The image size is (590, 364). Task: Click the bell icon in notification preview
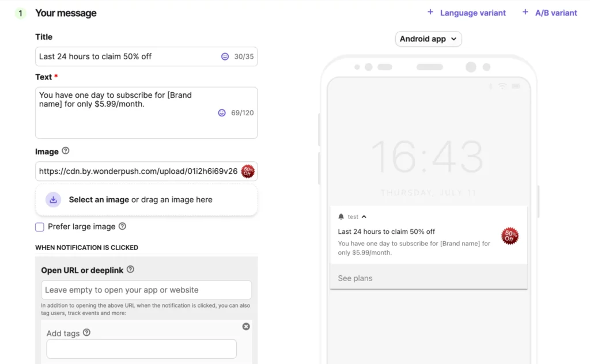(341, 217)
